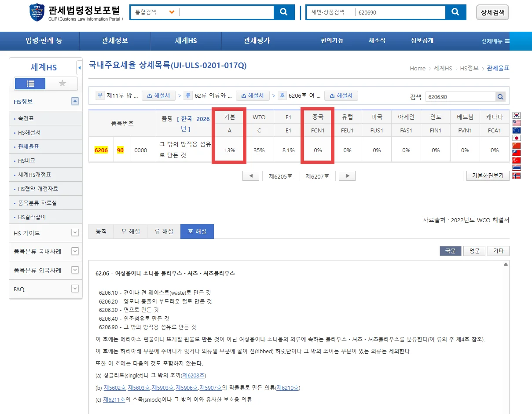The image size is (532, 414).
Task: Switch the sidebar to list menu view
Action: click(x=30, y=84)
